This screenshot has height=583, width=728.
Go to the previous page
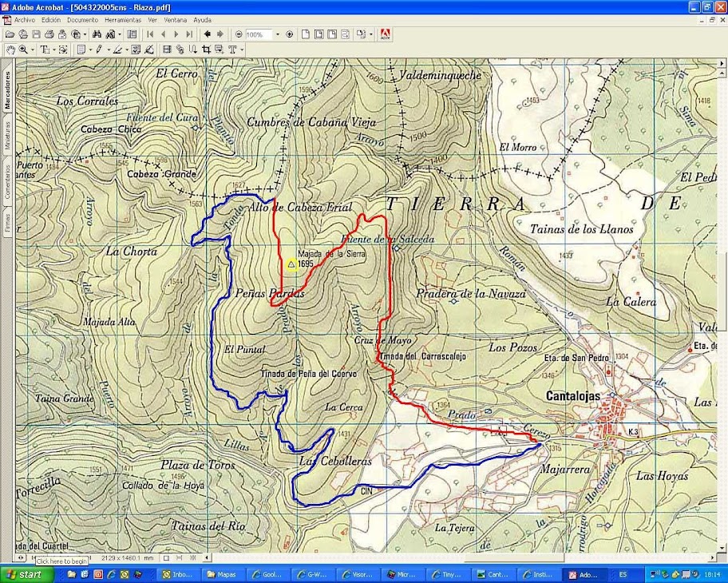[164, 34]
